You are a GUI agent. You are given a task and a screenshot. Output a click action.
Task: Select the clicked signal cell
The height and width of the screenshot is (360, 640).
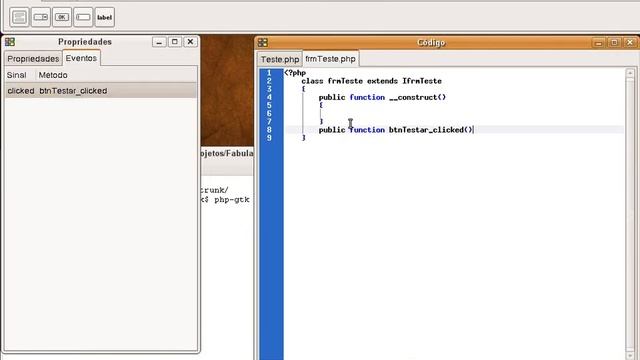pyautogui.click(x=21, y=91)
